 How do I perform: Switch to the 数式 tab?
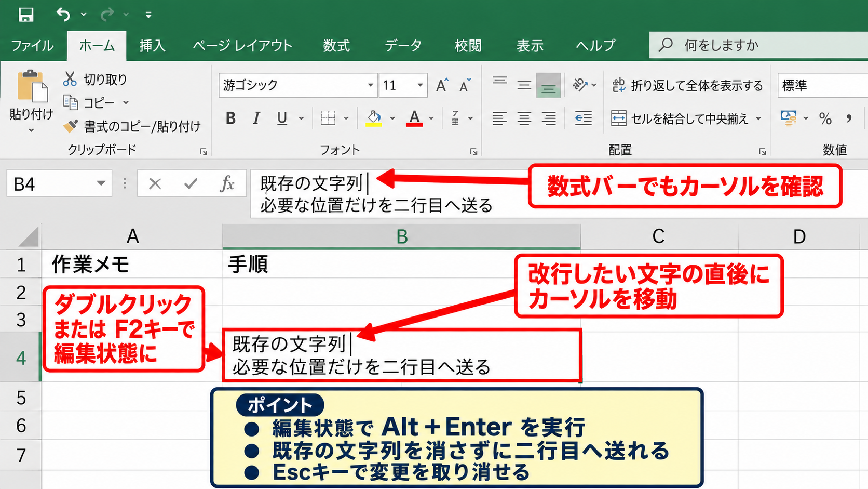pyautogui.click(x=336, y=46)
